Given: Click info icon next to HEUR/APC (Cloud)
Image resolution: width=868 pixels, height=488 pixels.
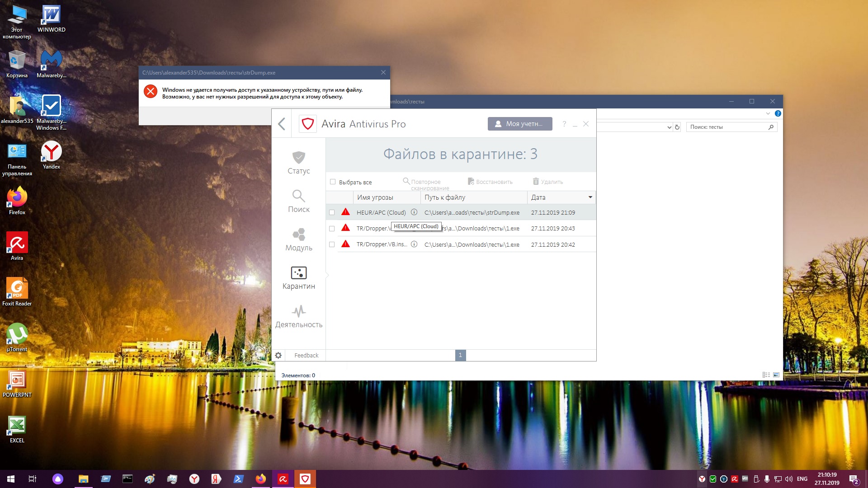Looking at the screenshot, I should pyautogui.click(x=414, y=212).
